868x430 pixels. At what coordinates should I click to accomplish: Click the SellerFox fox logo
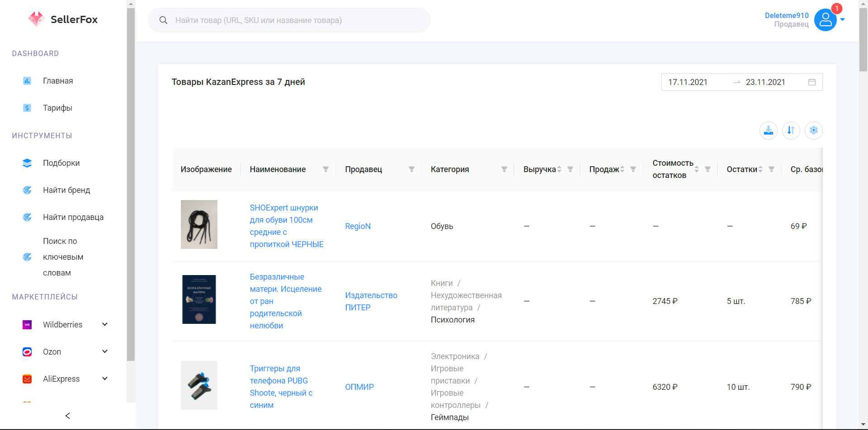tap(36, 19)
